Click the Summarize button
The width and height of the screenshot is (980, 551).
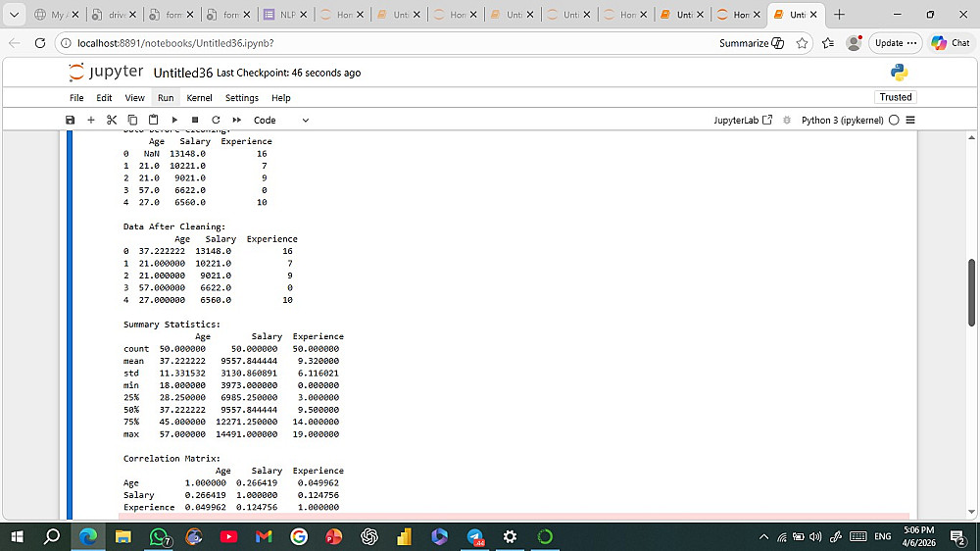click(x=752, y=43)
